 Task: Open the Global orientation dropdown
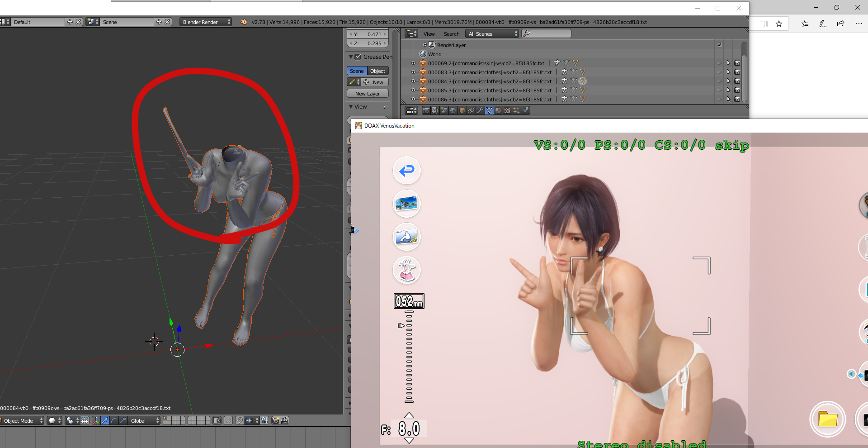144,420
